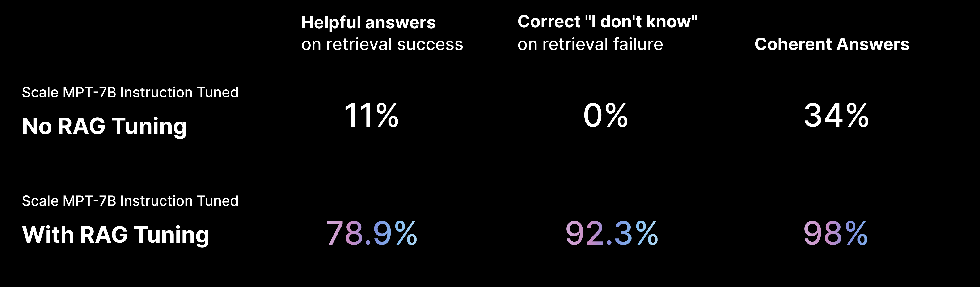Screen dimensions: 980x287
Task: Click the percent sign of 98%
Action: 856,233
